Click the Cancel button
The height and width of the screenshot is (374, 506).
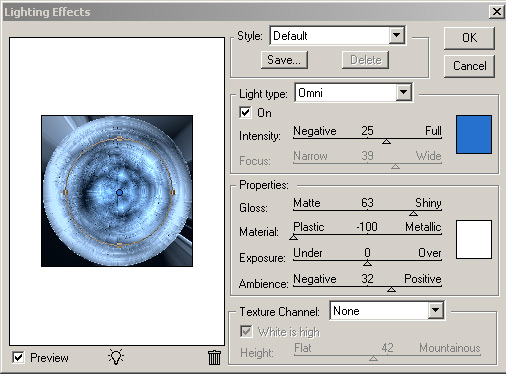point(469,66)
